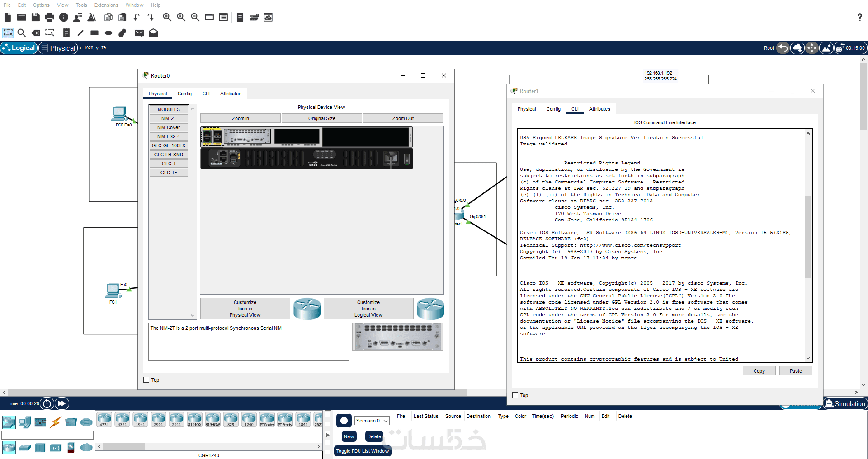Switch workspace to Physical view
Screen dimensions: 868x459
coord(58,48)
